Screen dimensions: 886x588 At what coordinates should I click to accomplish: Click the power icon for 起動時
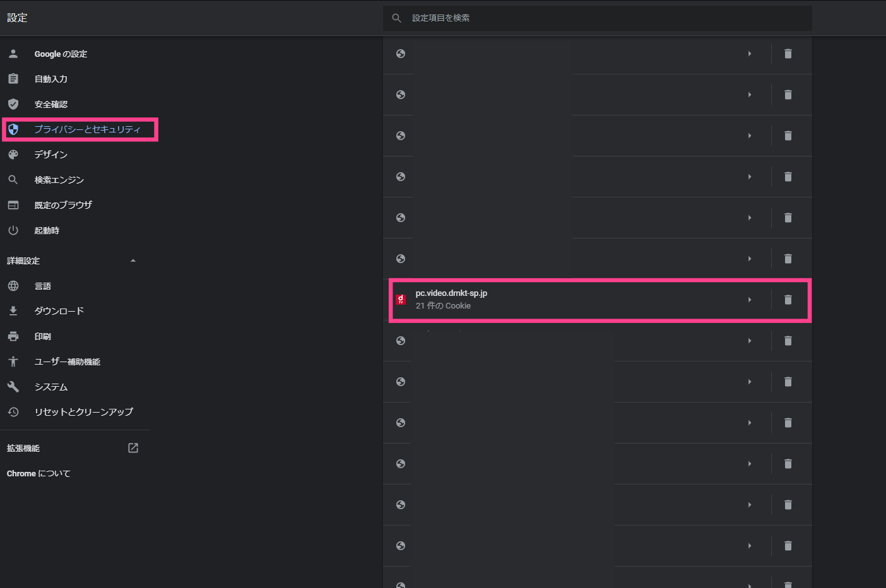[13, 230]
